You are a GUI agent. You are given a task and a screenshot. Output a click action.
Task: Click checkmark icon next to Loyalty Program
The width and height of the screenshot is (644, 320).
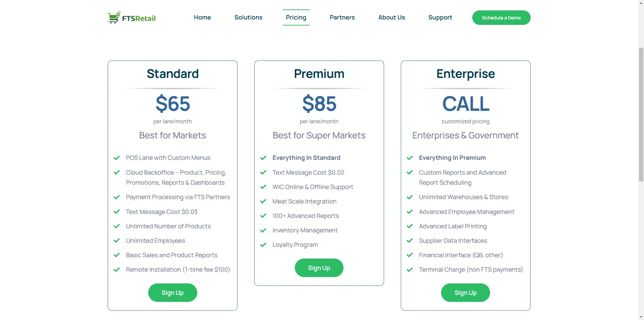coord(263,245)
